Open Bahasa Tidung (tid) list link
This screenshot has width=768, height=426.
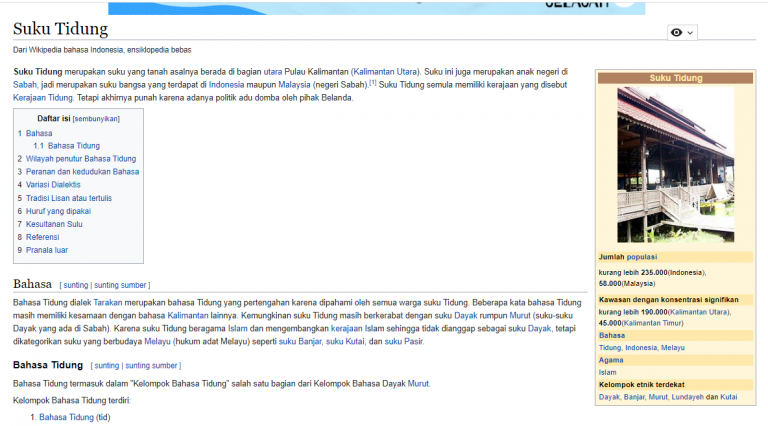click(x=66, y=417)
